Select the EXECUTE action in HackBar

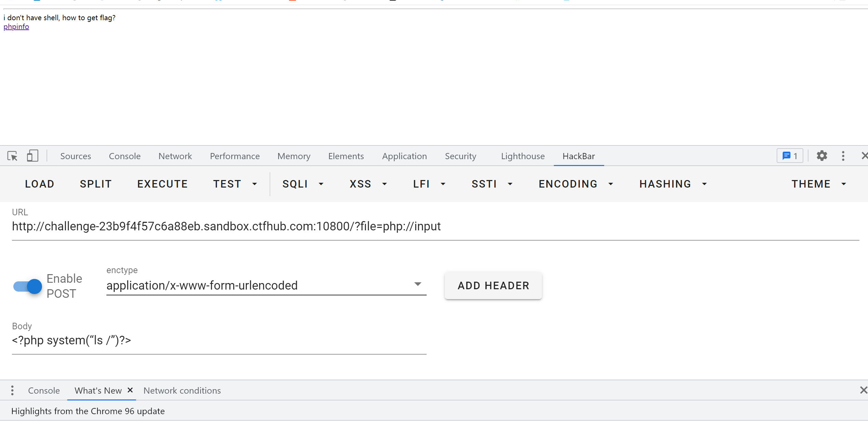pyautogui.click(x=163, y=184)
